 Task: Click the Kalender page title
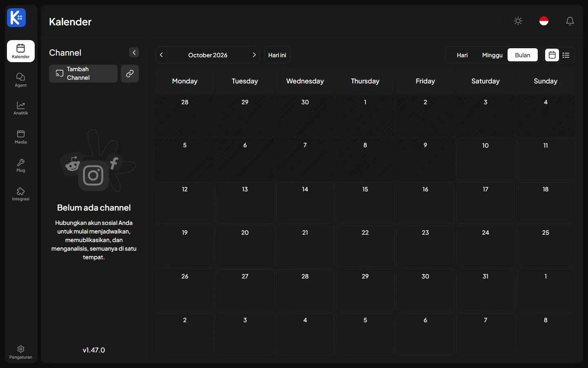(x=70, y=22)
